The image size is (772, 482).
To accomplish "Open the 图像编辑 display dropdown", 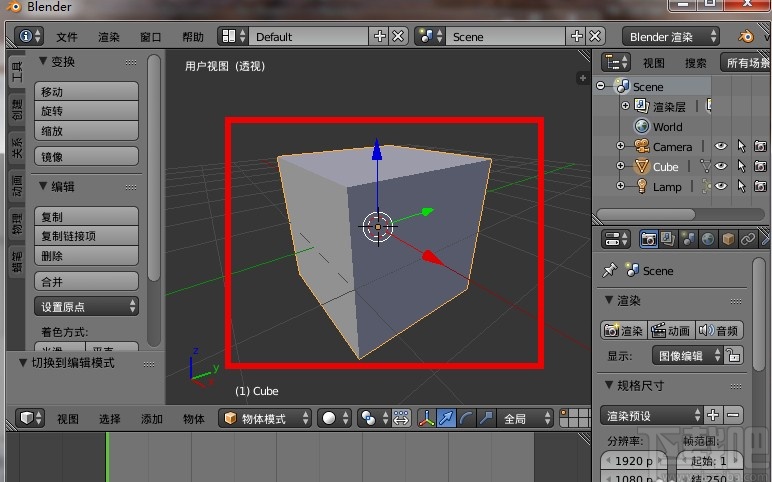I will coord(688,355).
